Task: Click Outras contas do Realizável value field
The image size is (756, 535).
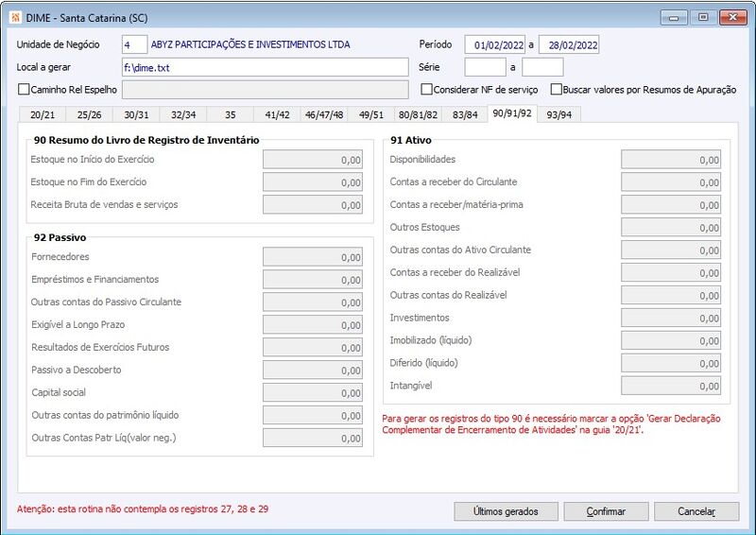Action: (671, 296)
